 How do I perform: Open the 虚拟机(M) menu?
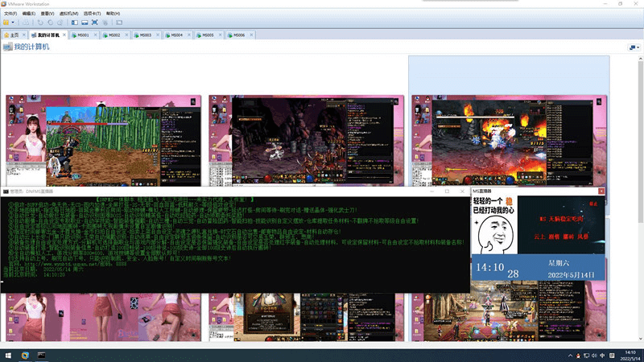click(68, 14)
